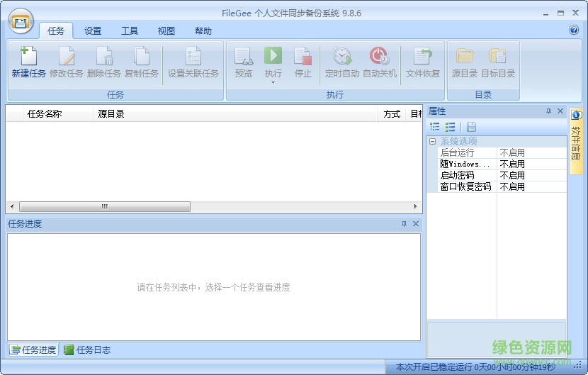Pin the 属性 properties panel

548,111
